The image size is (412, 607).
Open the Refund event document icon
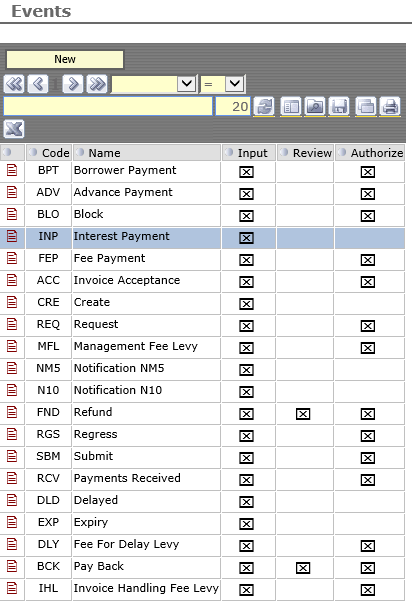(12, 412)
